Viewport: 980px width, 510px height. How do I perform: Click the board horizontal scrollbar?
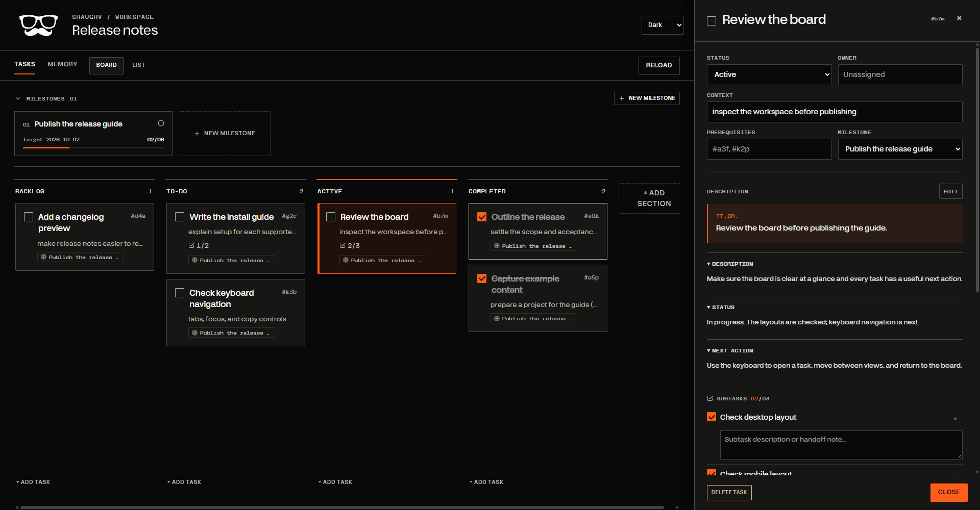342,507
